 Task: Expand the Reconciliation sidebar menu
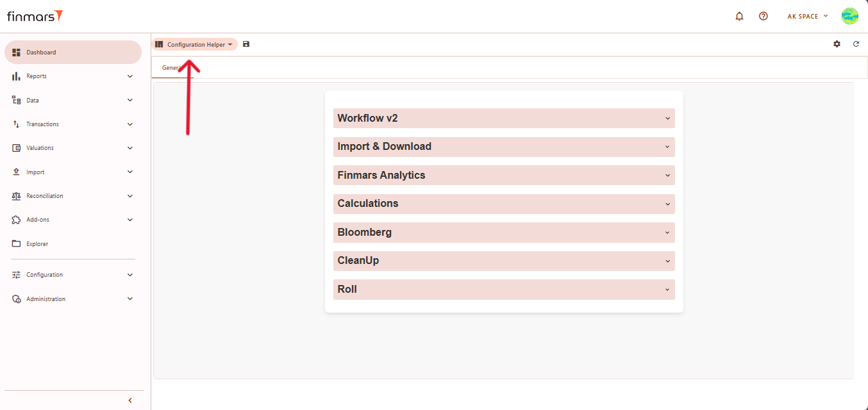coord(73,196)
